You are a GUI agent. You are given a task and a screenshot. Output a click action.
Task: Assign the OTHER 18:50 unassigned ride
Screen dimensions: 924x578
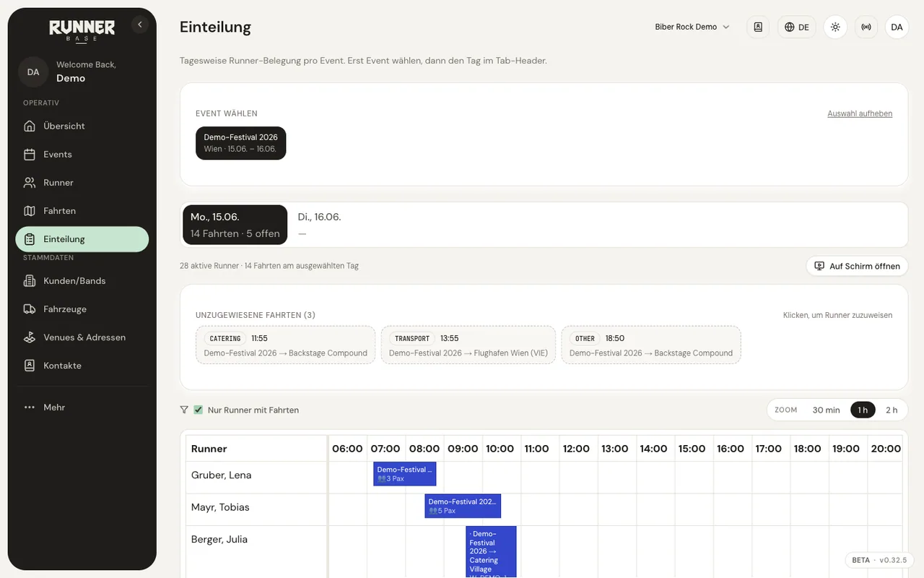pyautogui.click(x=650, y=345)
